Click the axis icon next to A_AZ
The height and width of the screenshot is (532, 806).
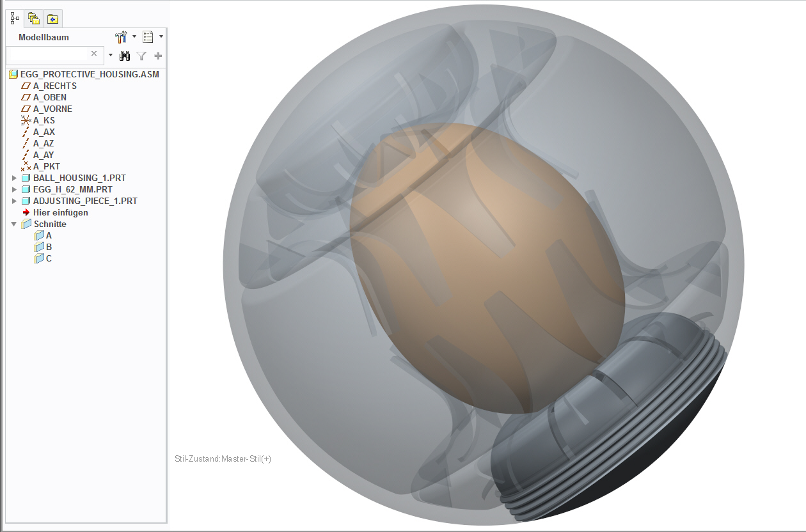tap(26, 143)
